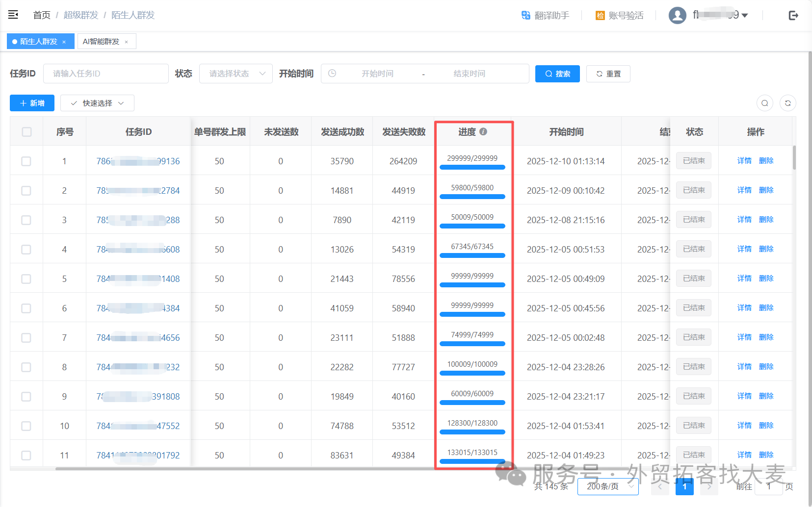This screenshot has height=507, width=812.
Task: Close the AI智能群发 tab
Action: coord(126,42)
